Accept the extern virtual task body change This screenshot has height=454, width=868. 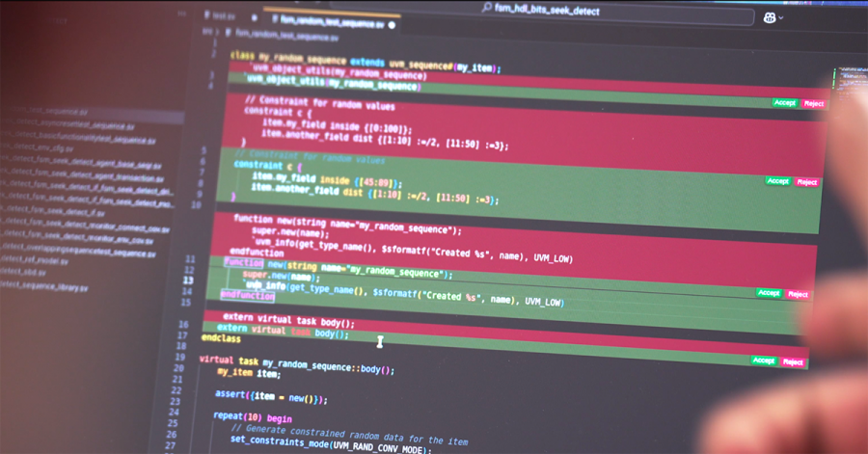pyautogui.click(x=764, y=361)
